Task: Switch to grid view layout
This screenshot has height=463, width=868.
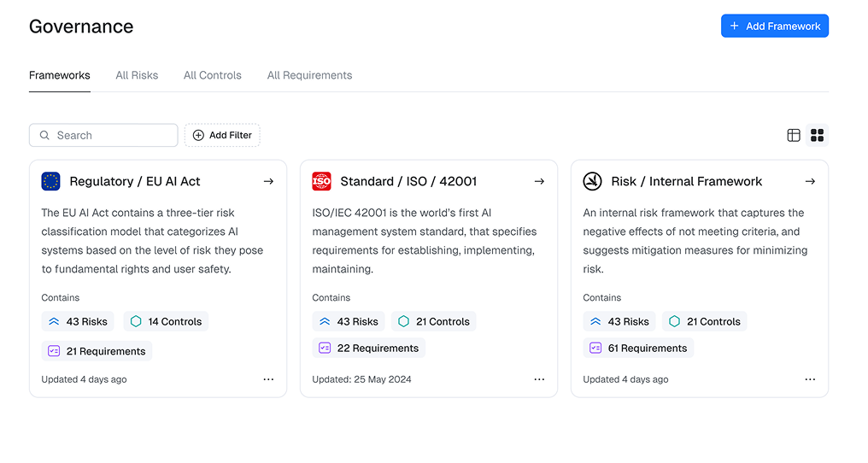Action: coord(817,135)
